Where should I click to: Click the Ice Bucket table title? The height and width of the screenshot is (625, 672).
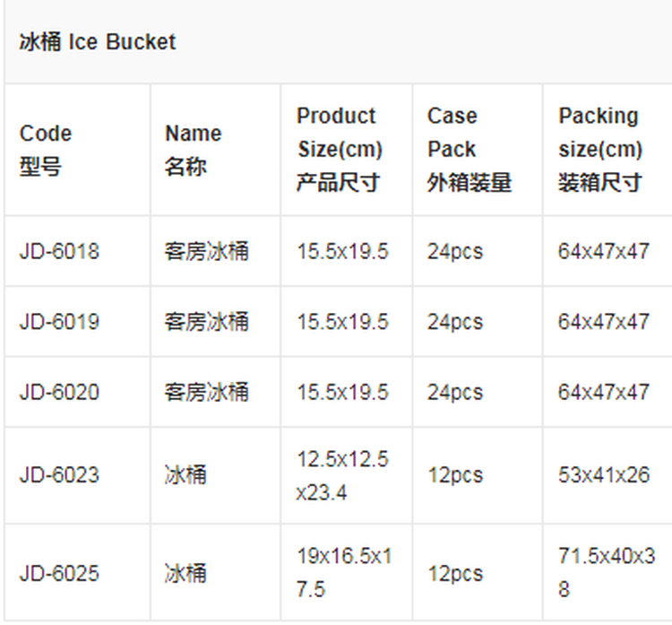98,42
